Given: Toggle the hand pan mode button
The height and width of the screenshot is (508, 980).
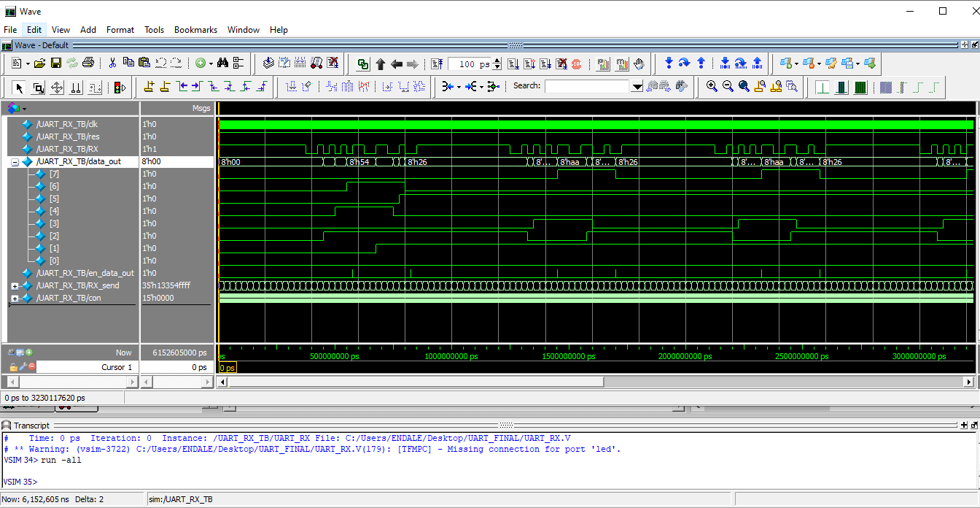Looking at the screenshot, I should pyautogui.click(x=639, y=64).
